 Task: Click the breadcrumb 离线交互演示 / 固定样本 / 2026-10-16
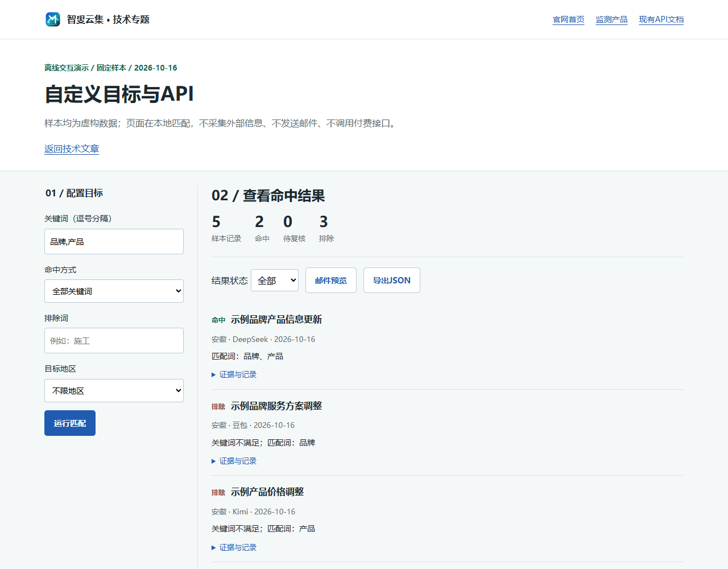pos(111,68)
